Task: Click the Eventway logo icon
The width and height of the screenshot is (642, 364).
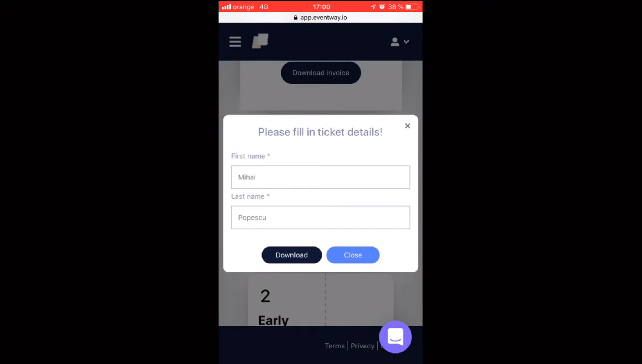Action: (x=260, y=42)
